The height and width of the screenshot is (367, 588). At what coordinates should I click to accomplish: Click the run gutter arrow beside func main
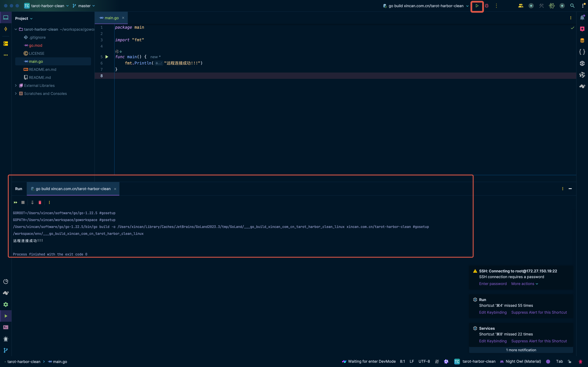(x=107, y=57)
